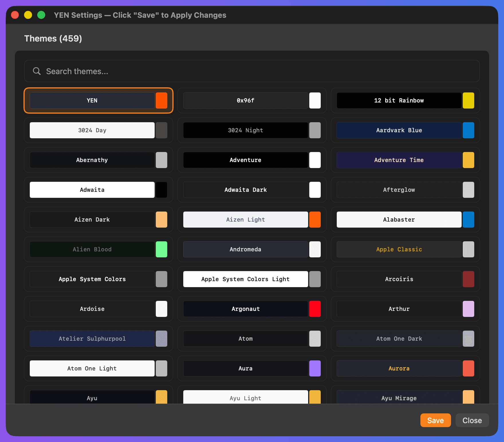Image resolution: width=504 pixels, height=442 pixels.
Task: Select the Aizen Light theme
Action: point(245,220)
